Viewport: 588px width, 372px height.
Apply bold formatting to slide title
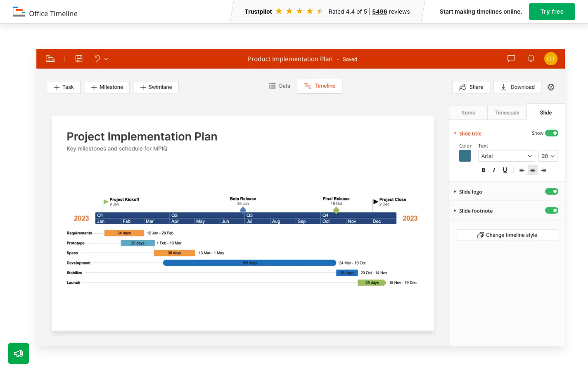pyautogui.click(x=483, y=170)
